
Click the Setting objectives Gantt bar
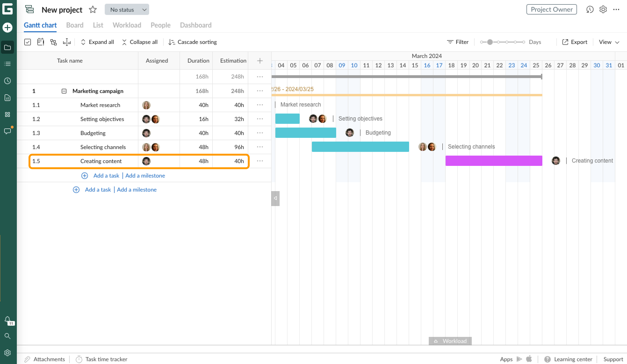tap(287, 119)
